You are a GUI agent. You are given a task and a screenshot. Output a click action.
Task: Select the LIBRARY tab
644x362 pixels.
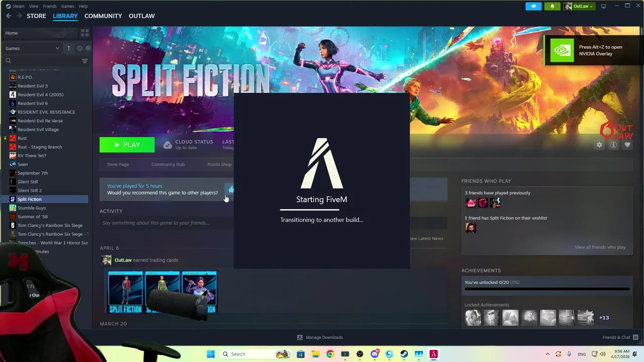[x=65, y=16]
